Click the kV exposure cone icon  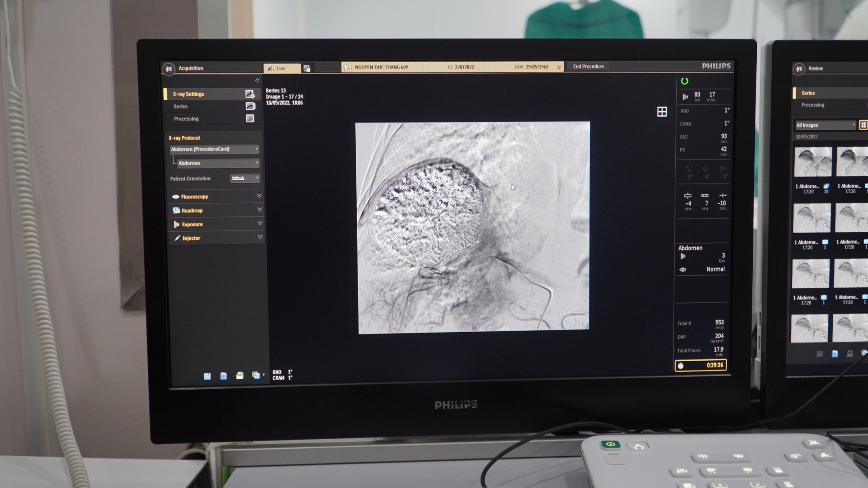pyautogui.click(x=685, y=97)
